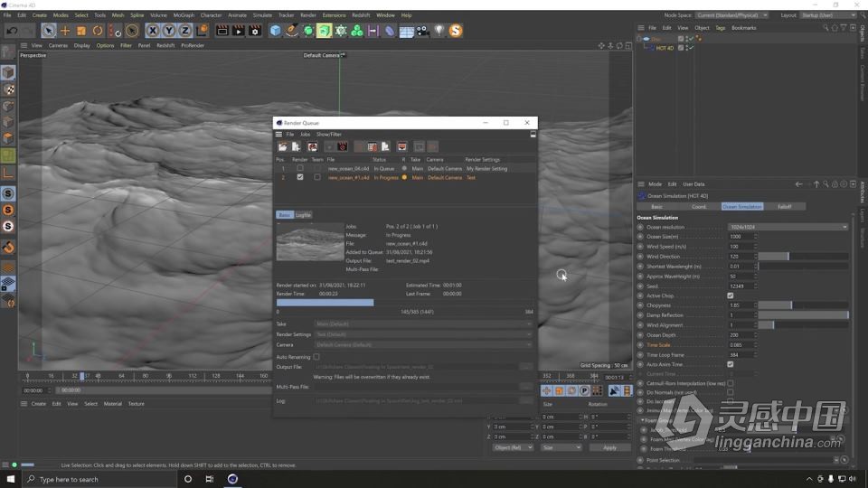
Task: Click the coordinate system icon beside Z
Action: point(202,31)
